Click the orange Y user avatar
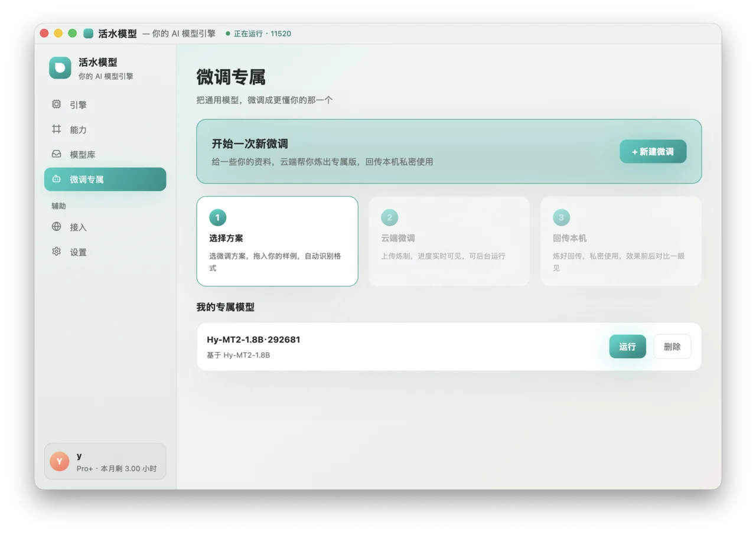 [60, 461]
